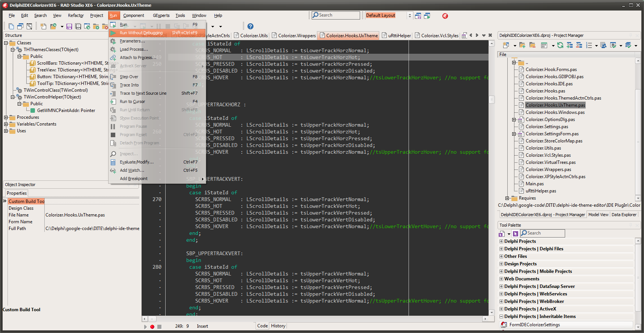Switch to the History tab below editor

278,326
